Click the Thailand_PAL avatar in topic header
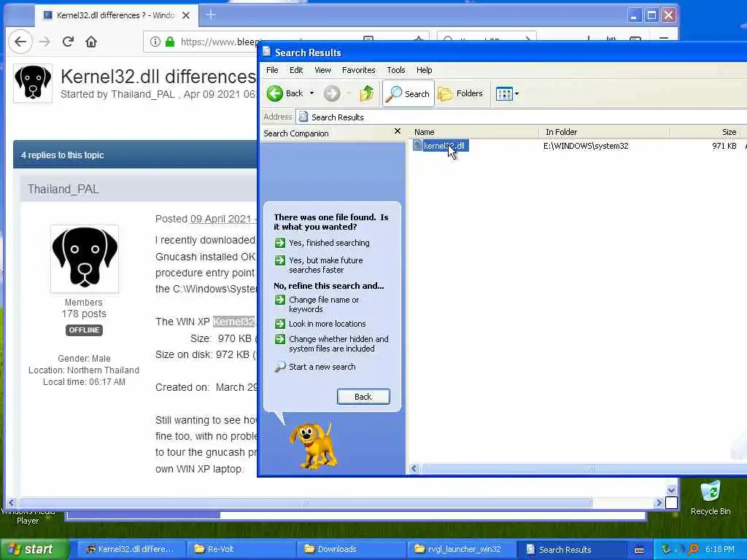Screen dimensions: 747x560 click(x=33, y=83)
